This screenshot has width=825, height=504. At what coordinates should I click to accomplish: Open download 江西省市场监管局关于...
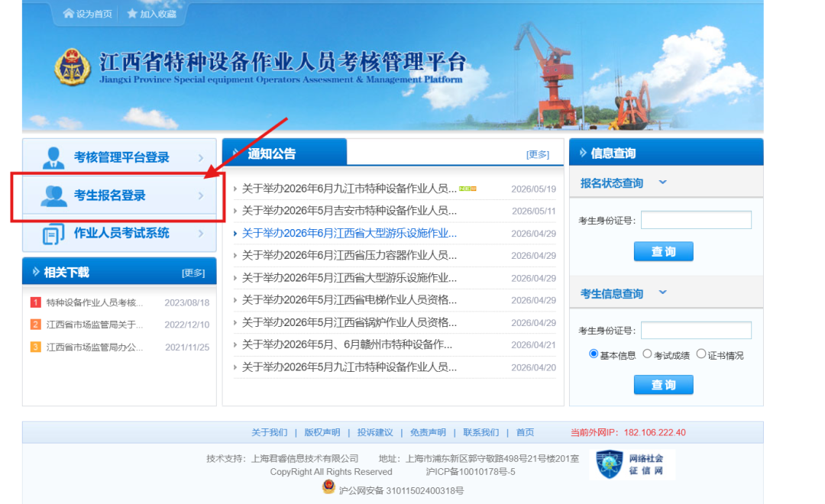[x=94, y=325]
